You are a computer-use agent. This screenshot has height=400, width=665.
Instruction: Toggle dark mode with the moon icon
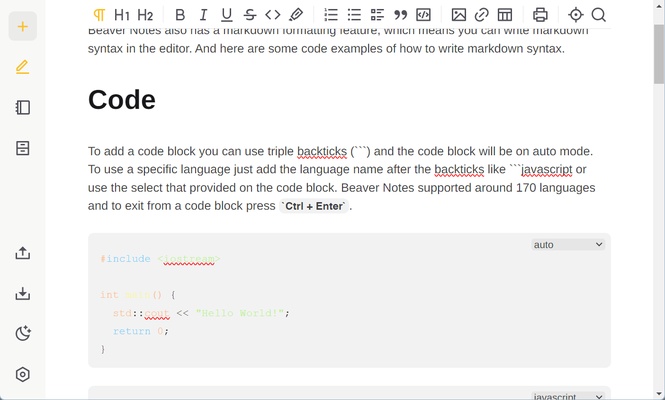tap(22, 333)
